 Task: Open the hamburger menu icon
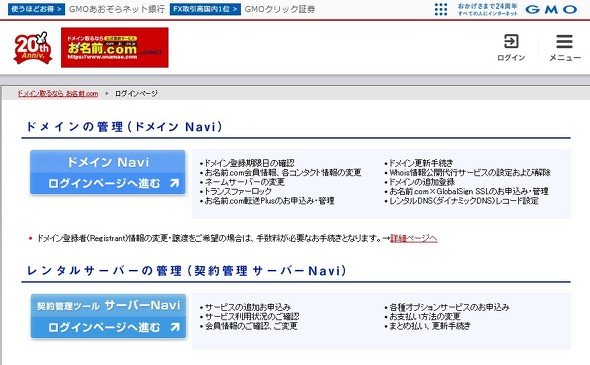(564, 41)
